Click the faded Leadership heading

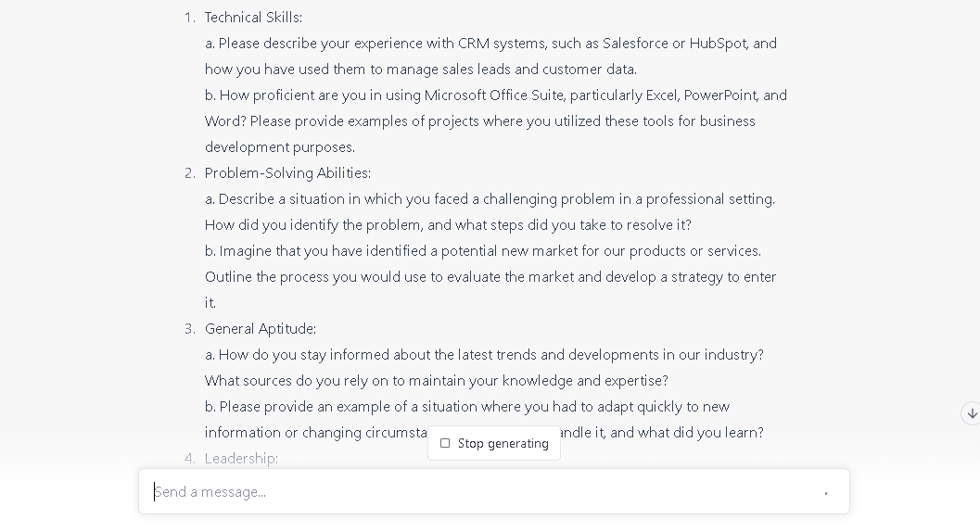[x=241, y=458]
